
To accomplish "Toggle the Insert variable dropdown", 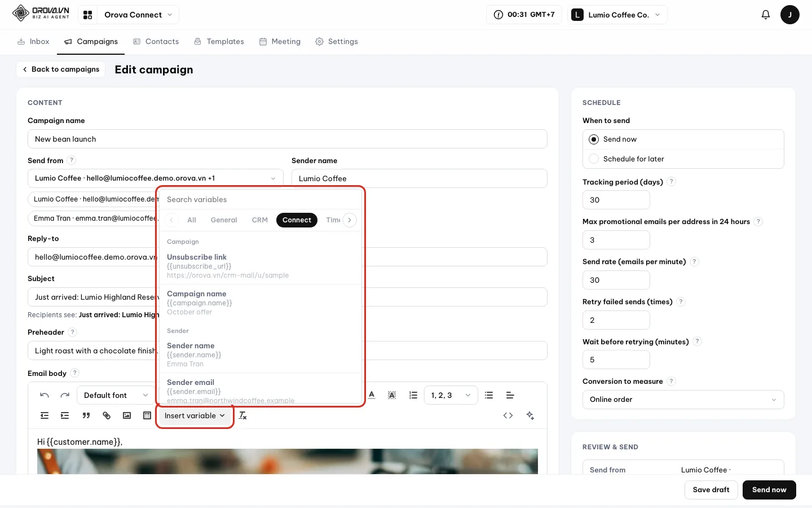I will pos(195,415).
